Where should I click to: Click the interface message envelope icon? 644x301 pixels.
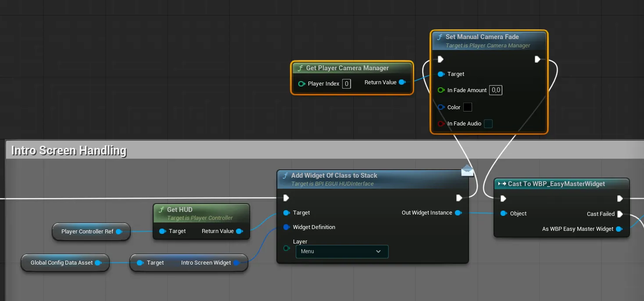468,171
